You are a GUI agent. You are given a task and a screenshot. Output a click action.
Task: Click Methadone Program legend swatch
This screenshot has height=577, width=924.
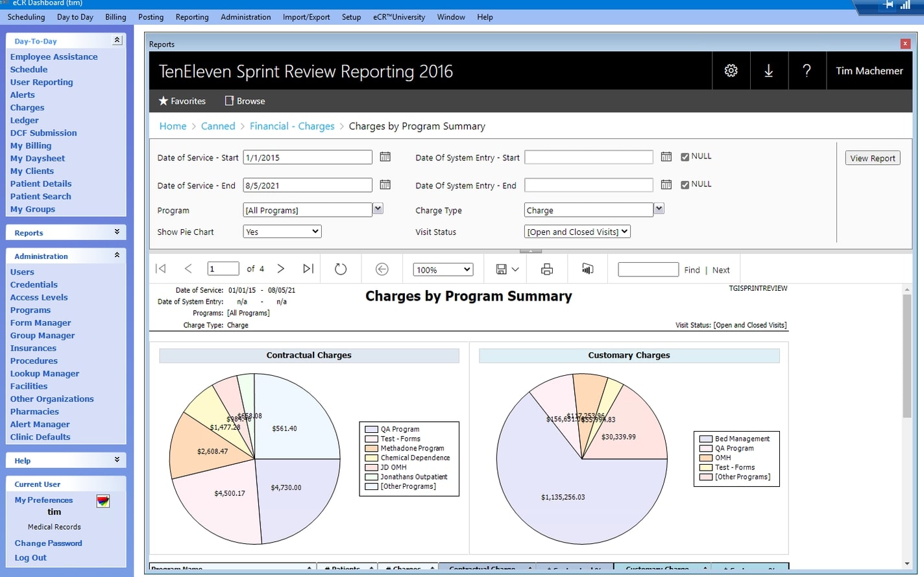[x=371, y=448]
